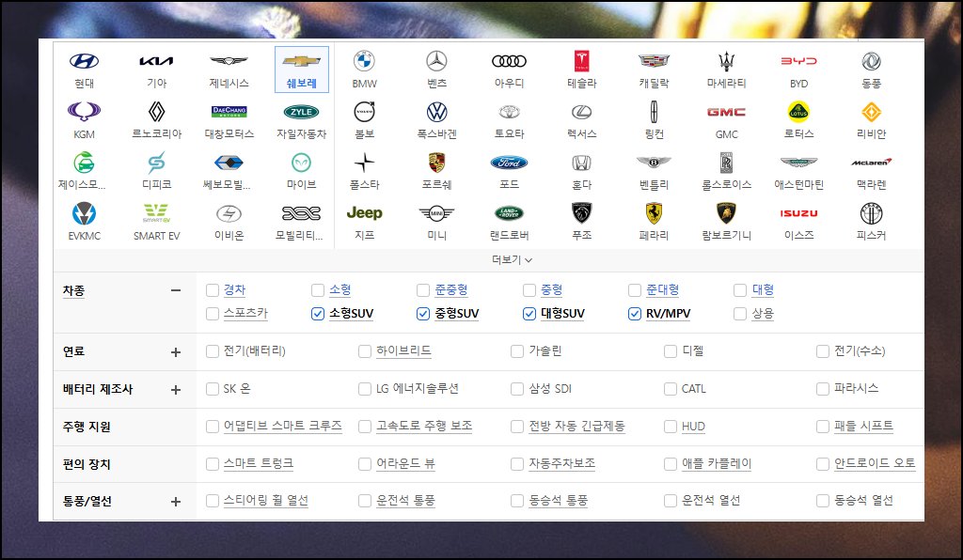The height and width of the screenshot is (560, 963).
Task: Select the Volvo (볼보) brand icon
Action: click(x=365, y=112)
